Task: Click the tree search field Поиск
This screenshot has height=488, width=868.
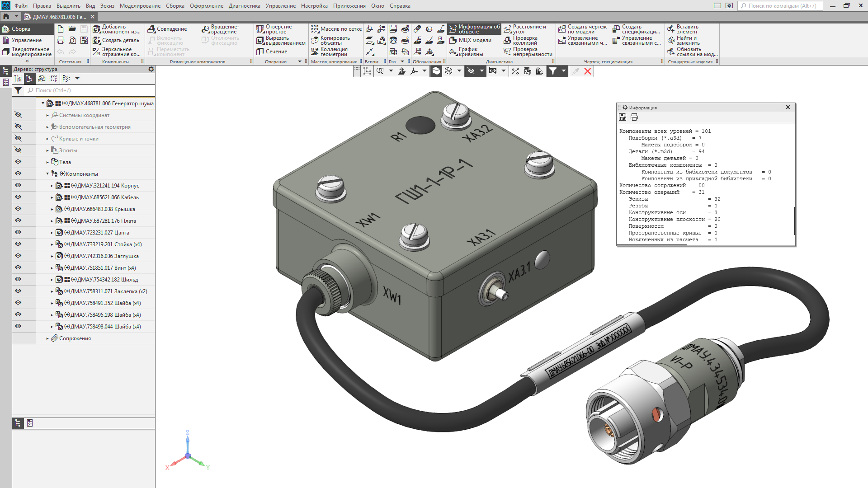Action: coord(90,90)
